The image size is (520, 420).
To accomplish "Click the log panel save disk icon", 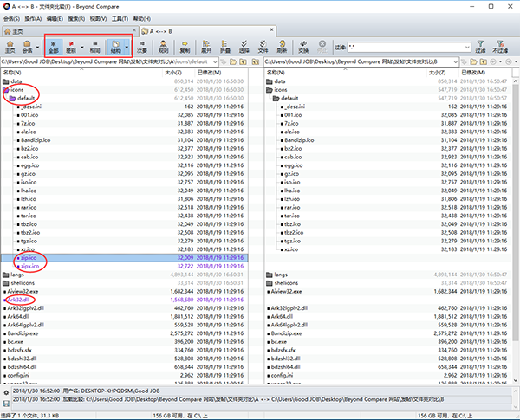I will (6, 404).
